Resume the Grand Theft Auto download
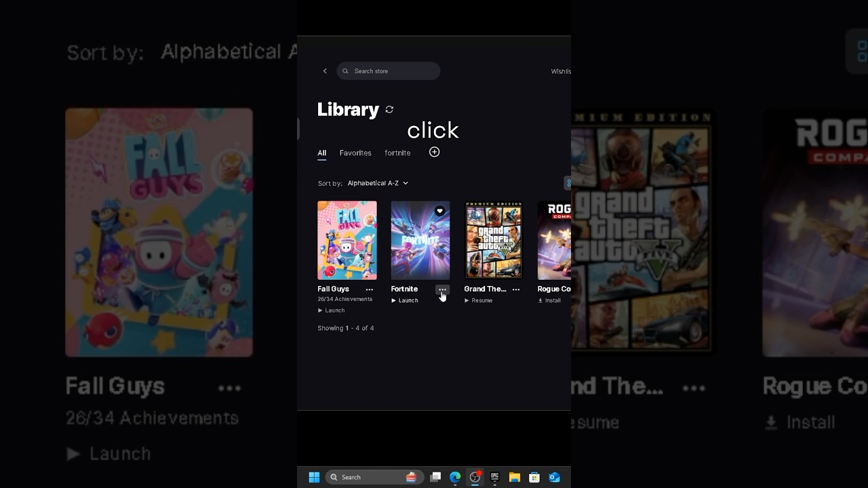 [x=478, y=300]
